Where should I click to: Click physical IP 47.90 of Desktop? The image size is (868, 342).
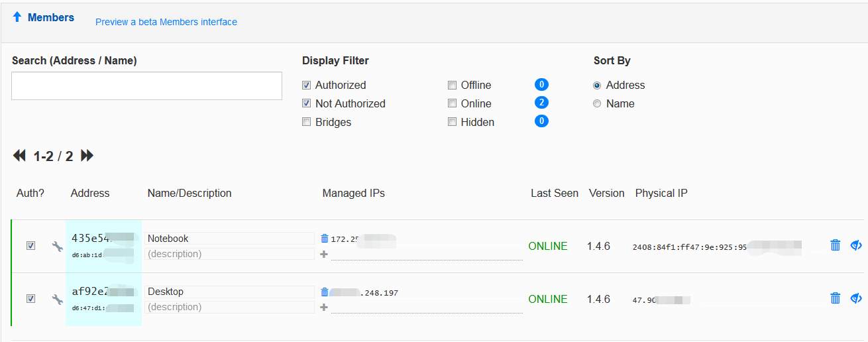pos(661,300)
